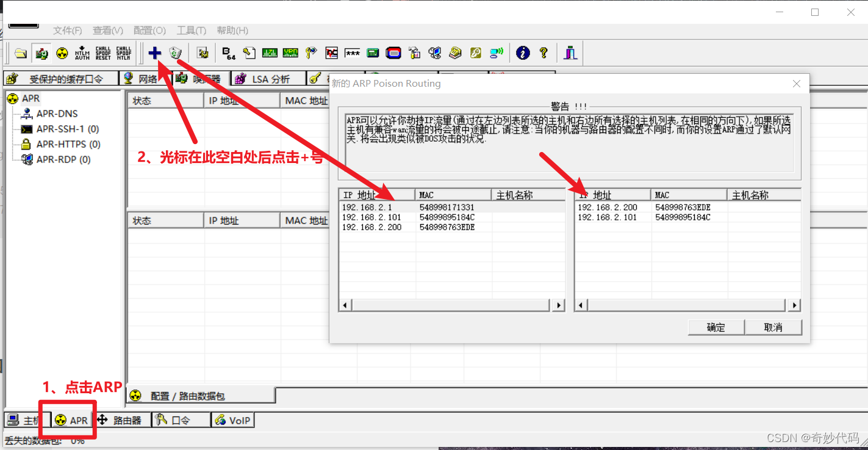Toggle the Start/Stop APR radiation icon
This screenshot has height=450, width=868.
[62, 53]
